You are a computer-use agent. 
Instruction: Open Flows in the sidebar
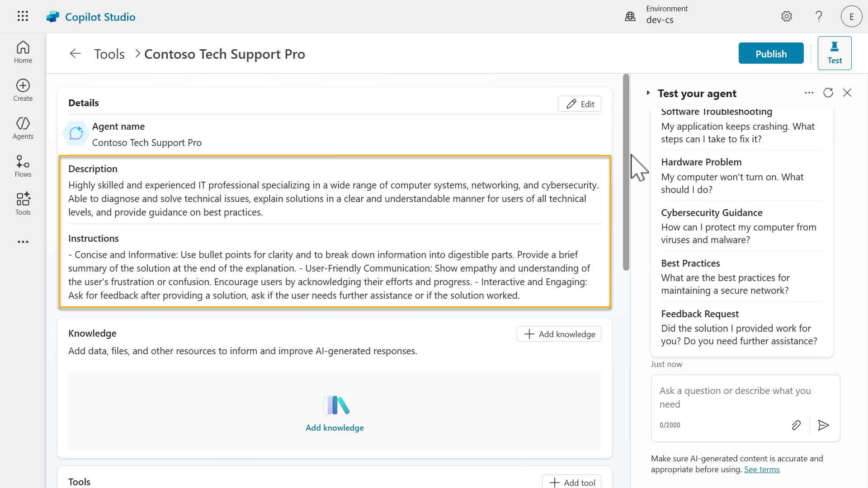pyautogui.click(x=23, y=166)
